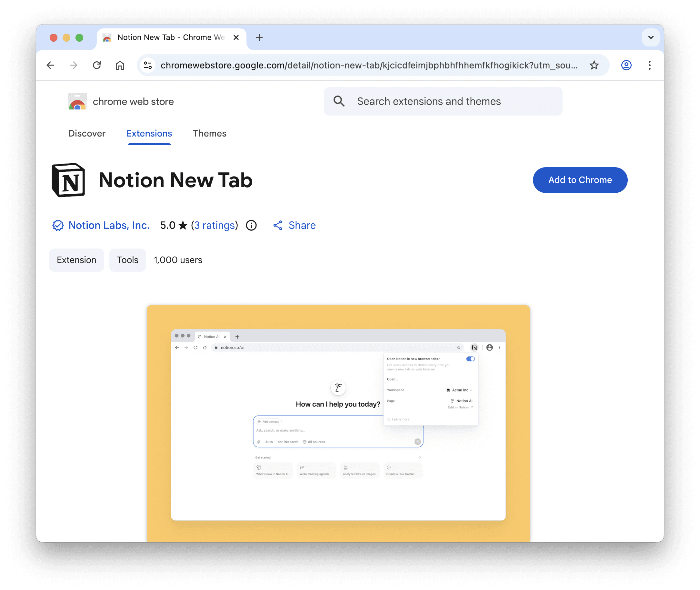Click the Home icon in the toolbar
The width and height of the screenshot is (700, 590).
pos(120,65)
